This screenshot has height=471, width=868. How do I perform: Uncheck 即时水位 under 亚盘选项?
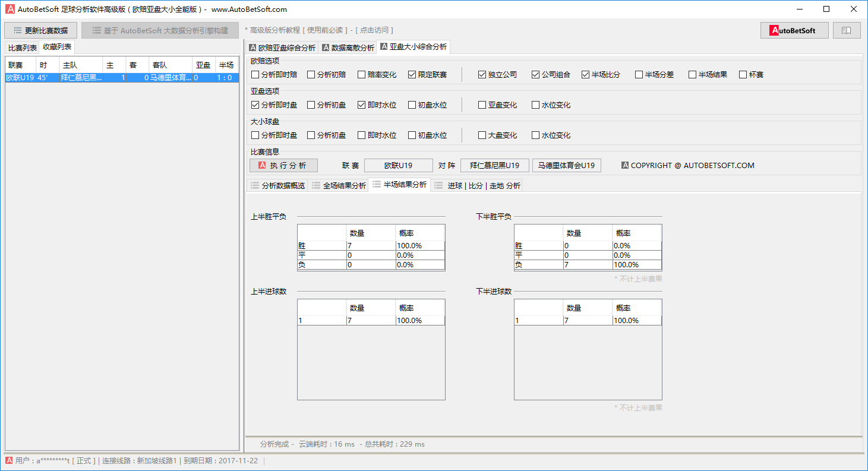pyautogui.click(x=377, y=105)
